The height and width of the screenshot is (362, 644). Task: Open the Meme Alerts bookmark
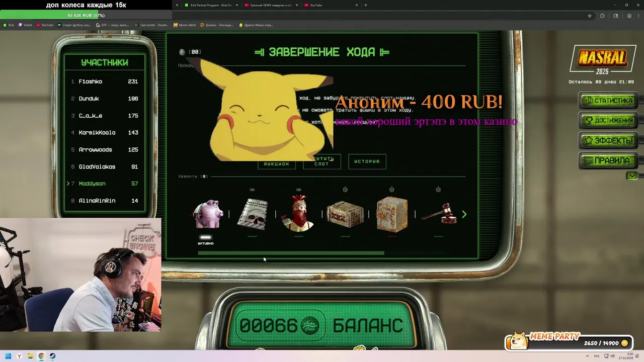click(x=185, y=25)
